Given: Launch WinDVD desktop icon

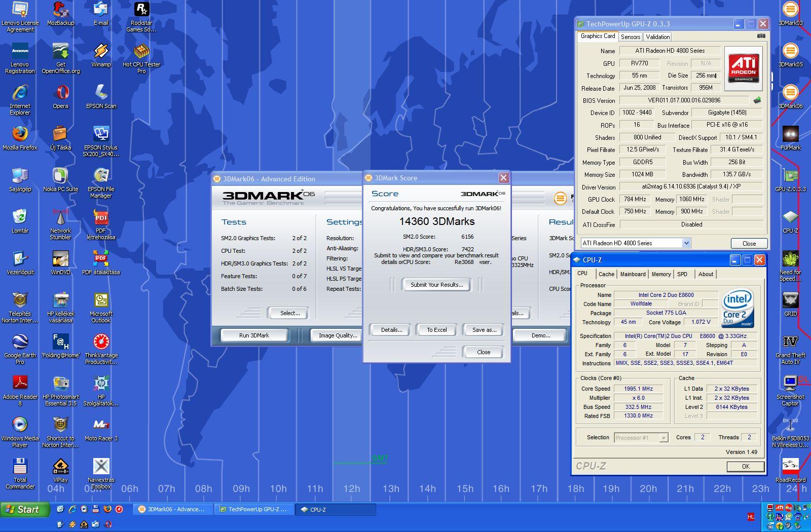Looking at the screenshot, I should coord(60,263).
